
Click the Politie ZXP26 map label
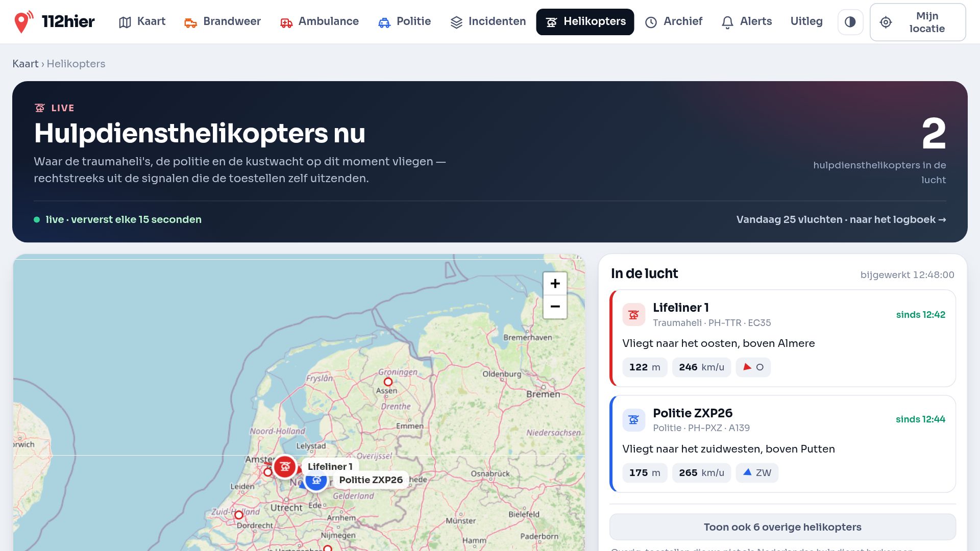click(x=371, y=480)
